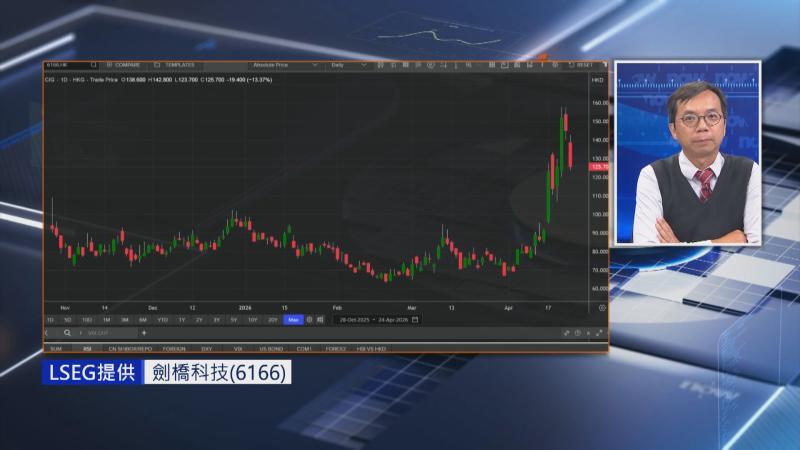Click the settings icon next to Max
800x450 pixels.
click(309, 320)
